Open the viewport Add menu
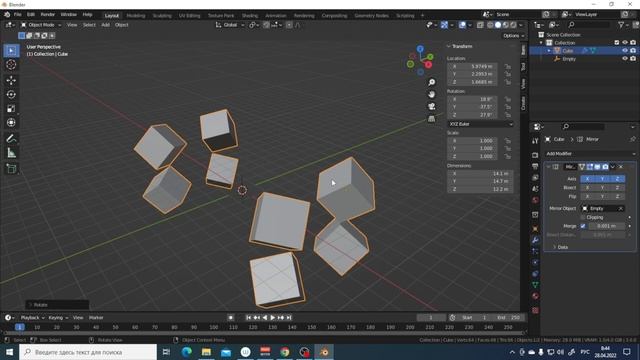Screen dimensions: 640x360 click(105, 25)
